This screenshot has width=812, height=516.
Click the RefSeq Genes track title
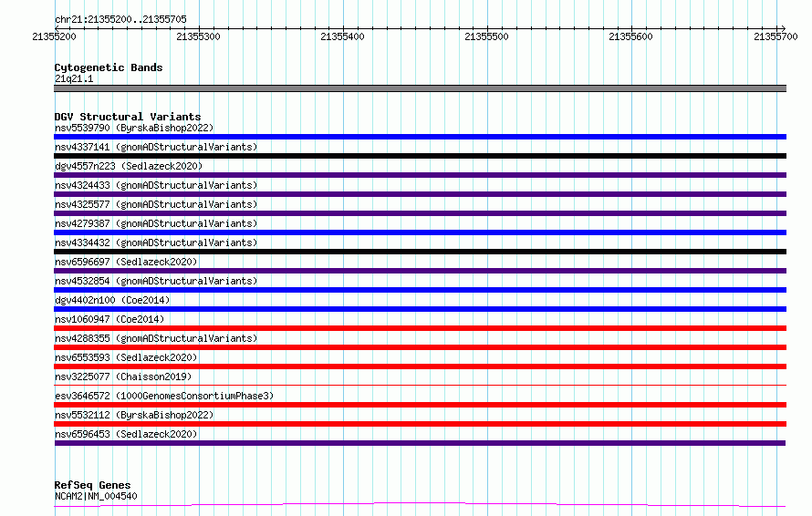tap(92, 485)
